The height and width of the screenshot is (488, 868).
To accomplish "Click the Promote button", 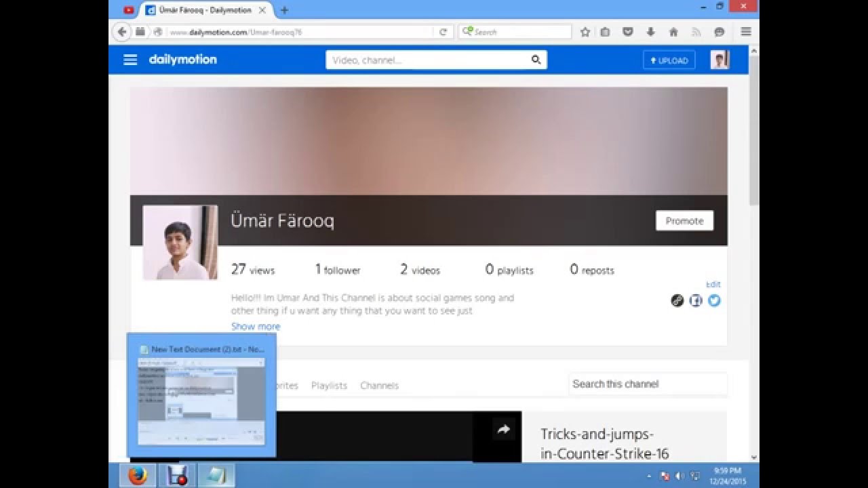I will click(684, 220).
